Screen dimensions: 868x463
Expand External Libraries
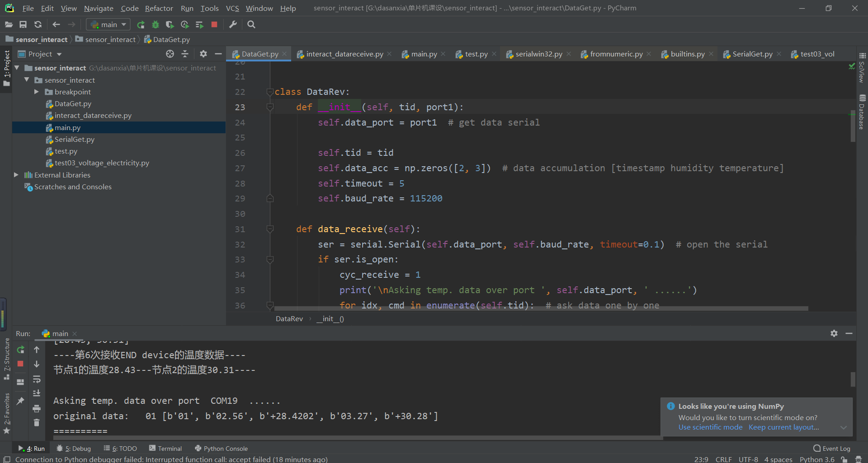(x=16, y=175)
